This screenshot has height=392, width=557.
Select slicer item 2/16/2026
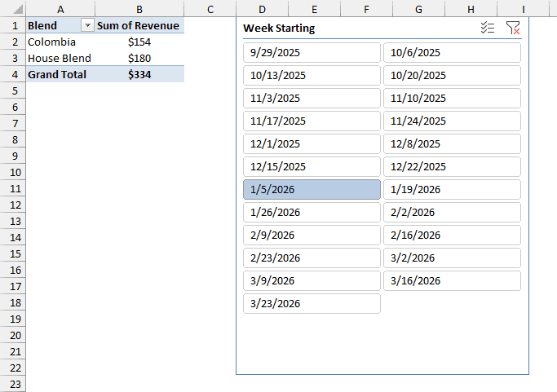(x=452, y=235)
